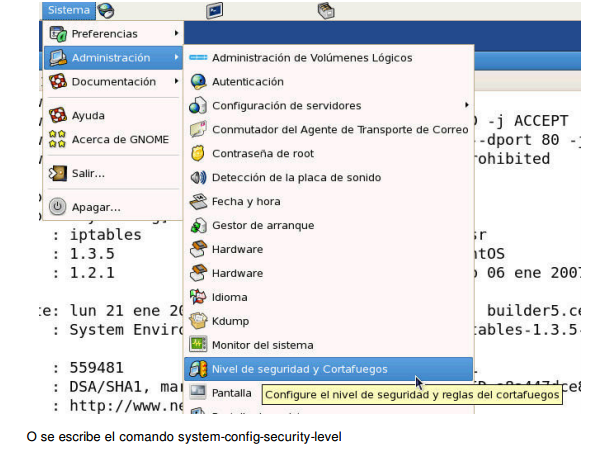Open Acerca de GNOME
Image resolution: width=605 pixels, height=452 pixels.
coord(119,140)
